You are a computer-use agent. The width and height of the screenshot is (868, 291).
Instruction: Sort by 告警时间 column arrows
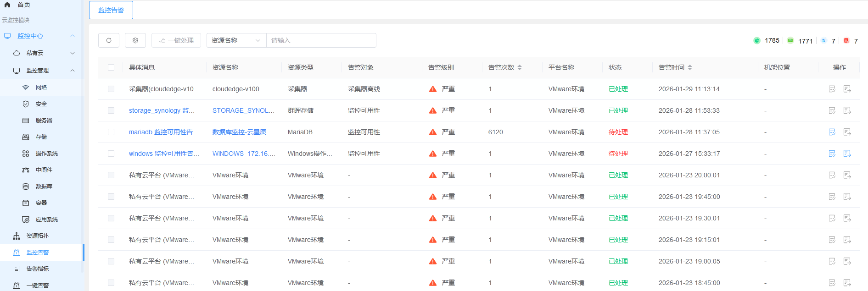[x=690, y=67]
